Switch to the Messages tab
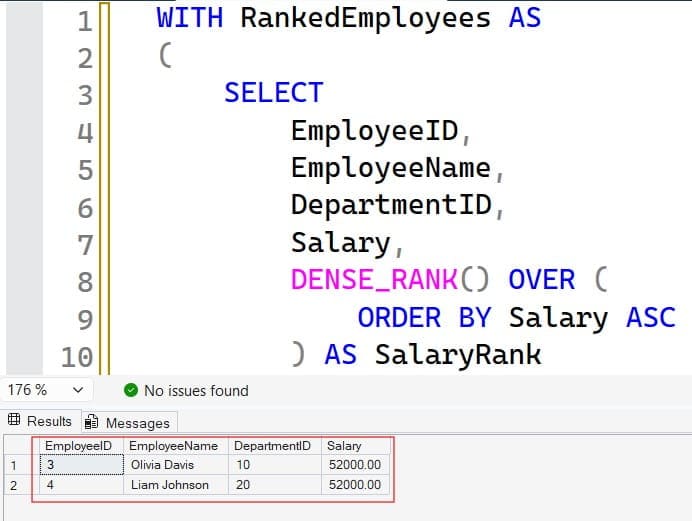Screen dimensions: 692x521 click(x=130, y=422)
